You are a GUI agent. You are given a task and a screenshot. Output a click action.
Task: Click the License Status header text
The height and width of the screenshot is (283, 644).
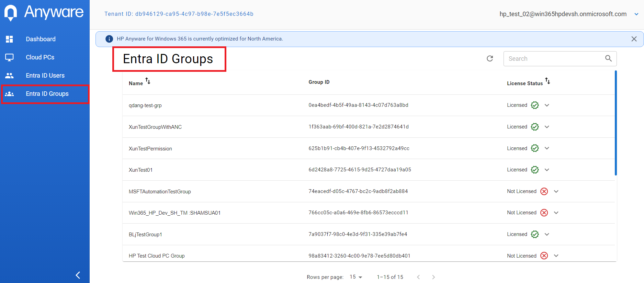tap(525, 83)
